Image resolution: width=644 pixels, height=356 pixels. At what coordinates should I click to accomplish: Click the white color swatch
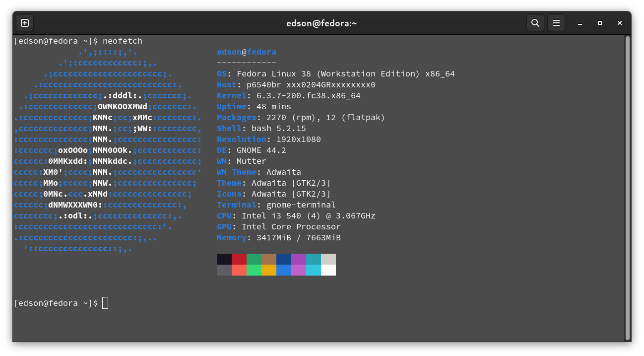tap(328, 270)
